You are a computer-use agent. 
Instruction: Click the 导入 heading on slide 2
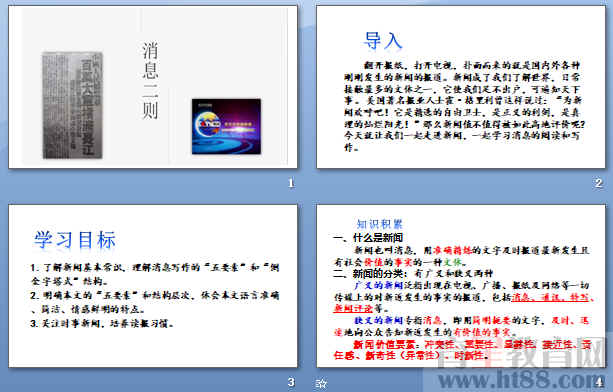(383, 41)
